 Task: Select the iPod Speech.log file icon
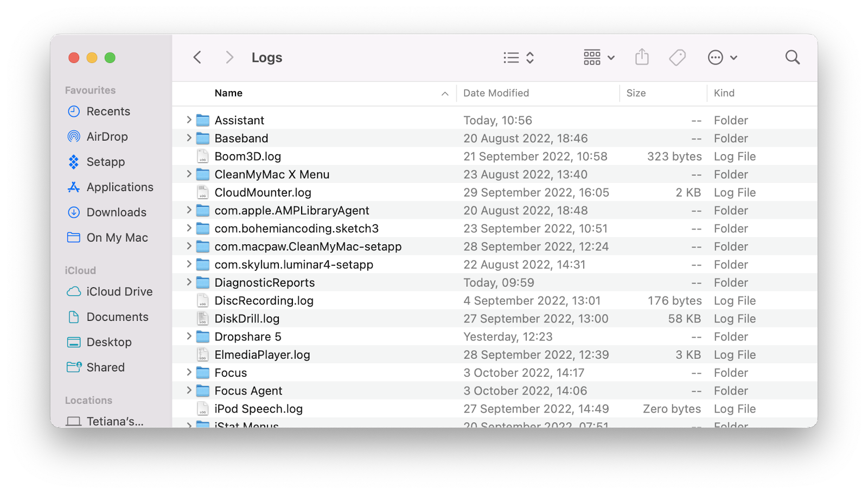(203, 409)
